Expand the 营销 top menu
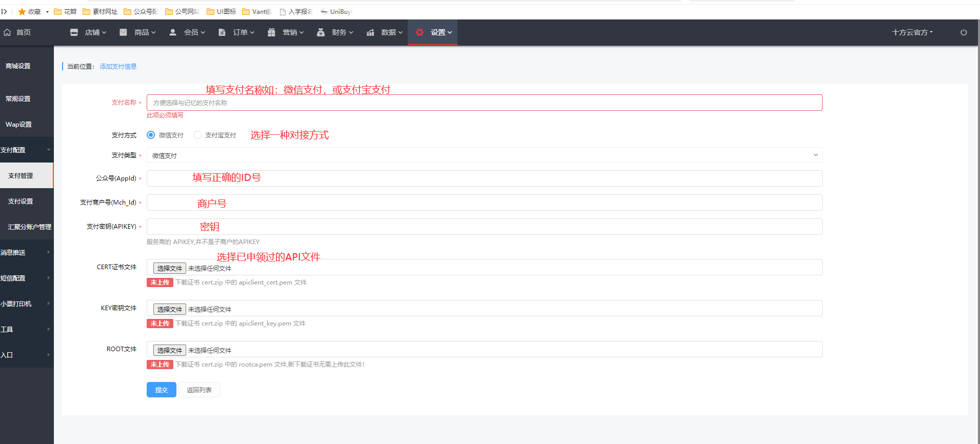980x444 pixels. click(293, 32)
